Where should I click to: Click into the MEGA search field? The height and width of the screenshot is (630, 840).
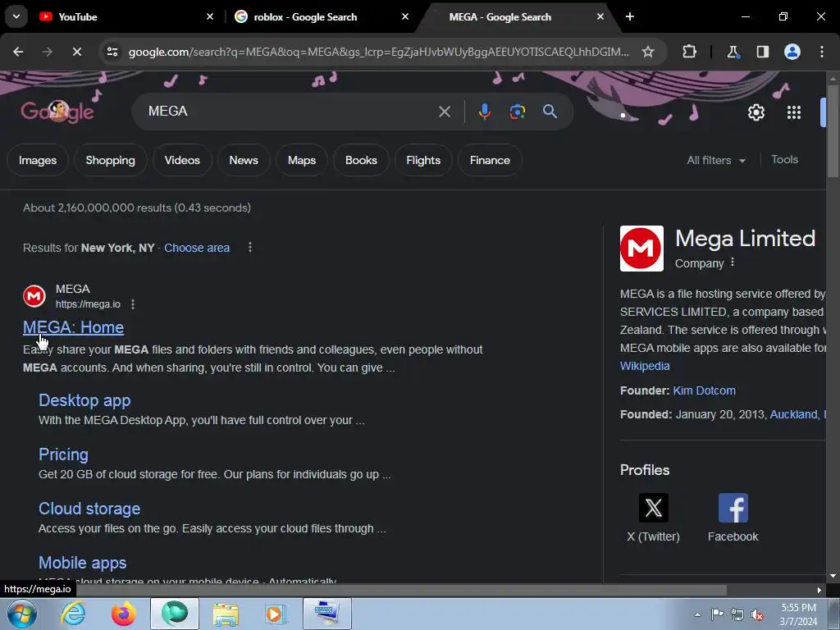(290, 112)
